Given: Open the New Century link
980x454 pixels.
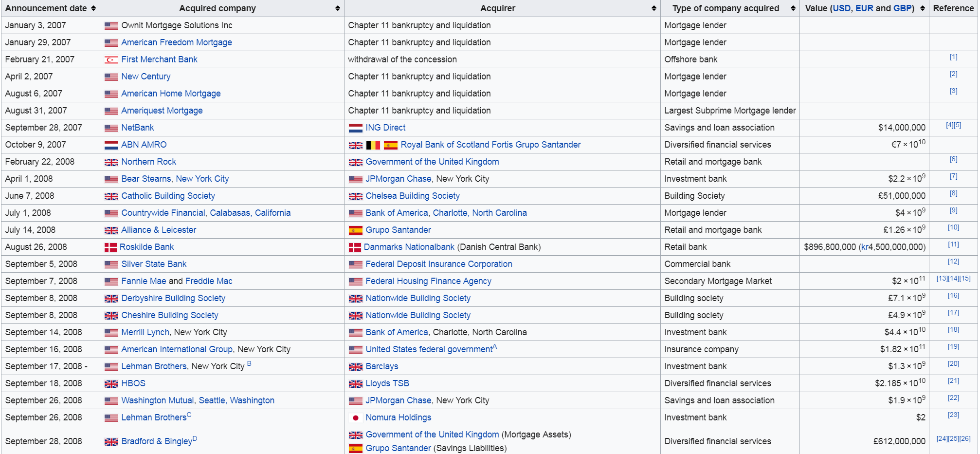Looking at the screenshot, I should tap(146, 76).
